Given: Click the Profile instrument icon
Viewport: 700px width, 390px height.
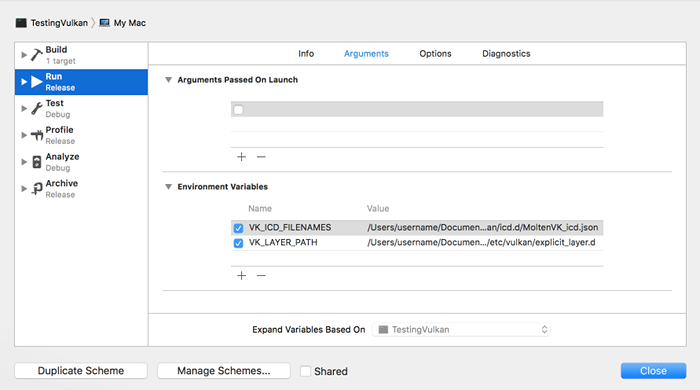Looking at the screenshot, I should click(37, 135).
